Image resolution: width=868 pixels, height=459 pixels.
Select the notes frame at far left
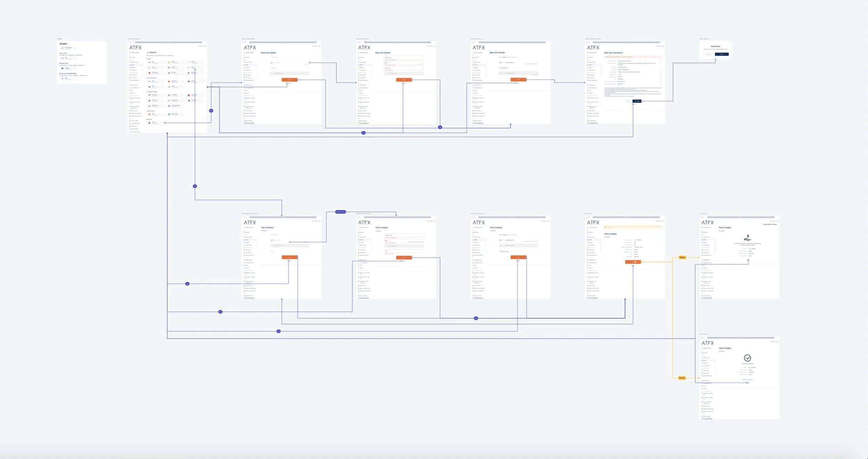82,62
